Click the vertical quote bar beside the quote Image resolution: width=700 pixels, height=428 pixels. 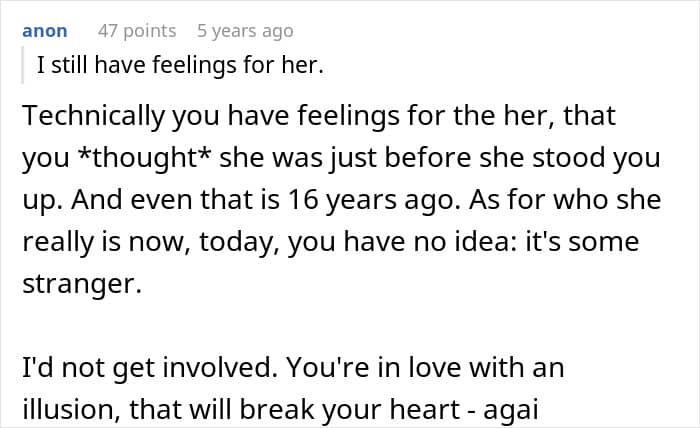click(x=24, y=66)
